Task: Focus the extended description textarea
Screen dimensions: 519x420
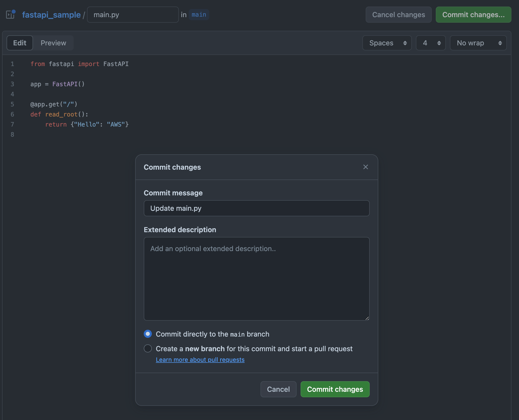Action: (257, 279)
